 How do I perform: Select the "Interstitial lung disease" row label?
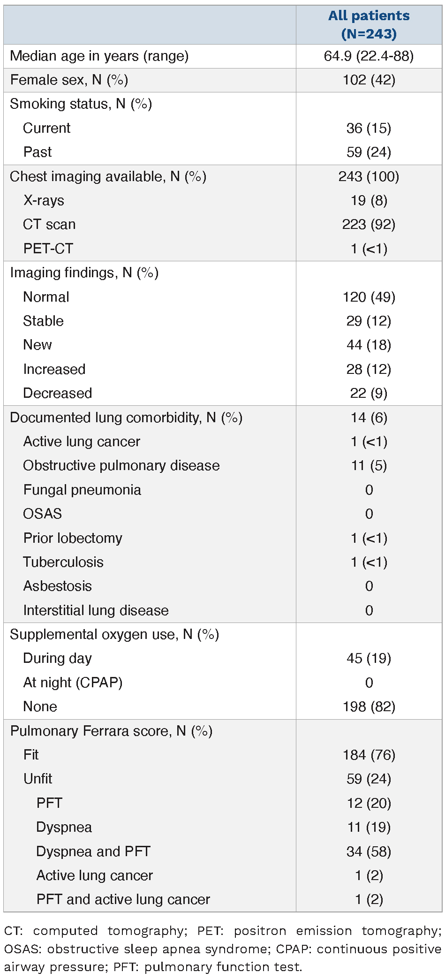coord(96,610)
